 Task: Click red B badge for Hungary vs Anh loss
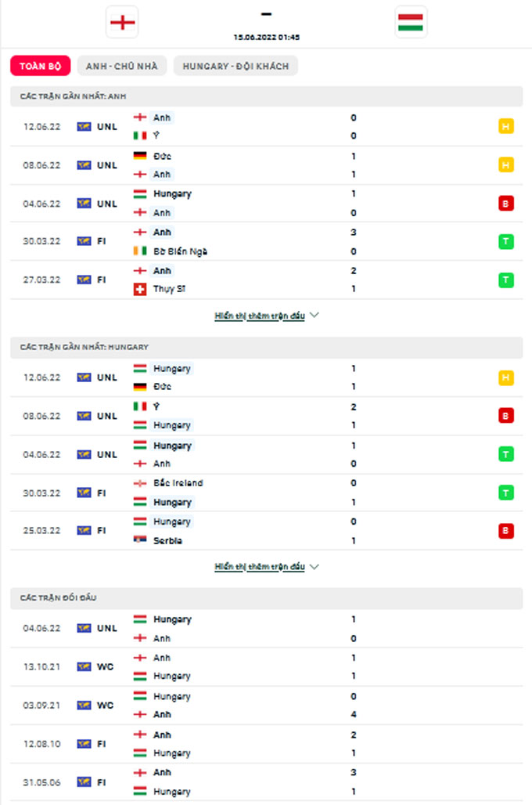(505, 204)
